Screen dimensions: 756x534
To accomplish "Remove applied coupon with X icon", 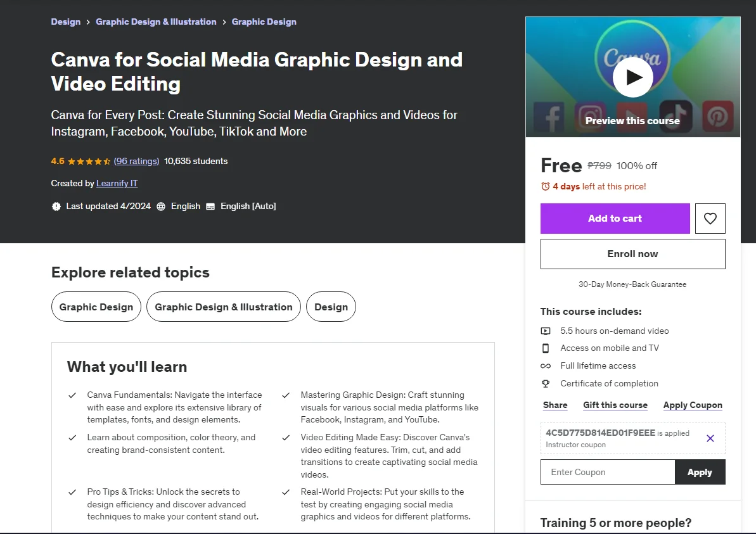I will [710, 438].
